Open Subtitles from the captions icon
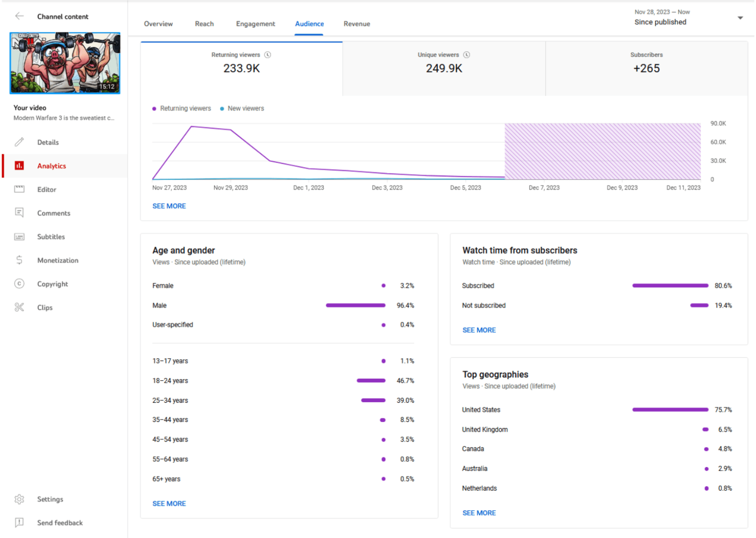The width and height of the screenshot is (756, 538). pos(19,237)
